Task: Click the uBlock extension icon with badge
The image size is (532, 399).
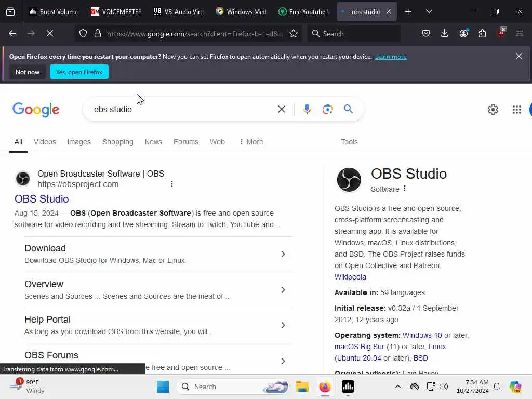Action: (x=501, y=33)
